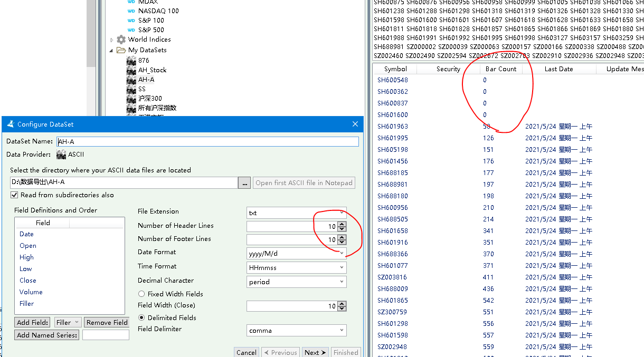Increase the Number of Header Lines
The width and height of the screenshot is (644, 357).
point(342,224)
